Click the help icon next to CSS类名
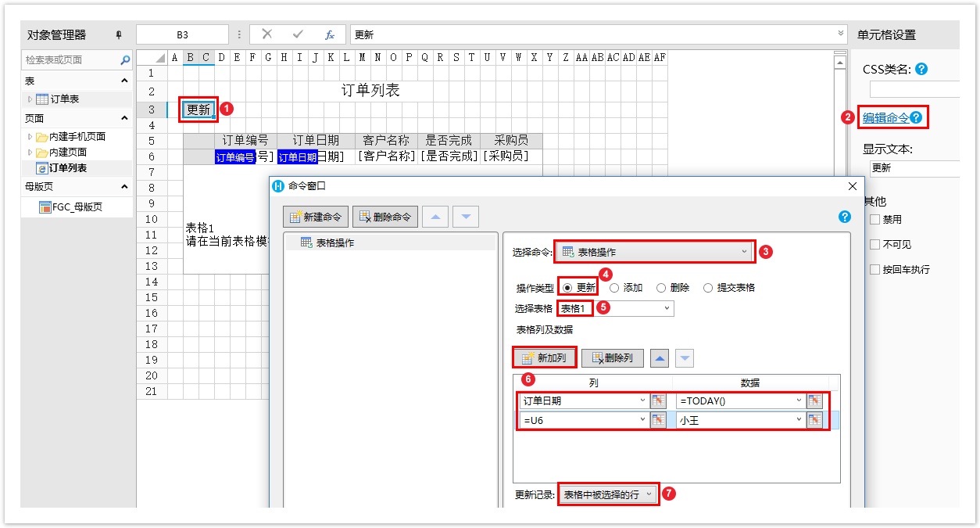 pyautogui.click(x=921, y=69)
